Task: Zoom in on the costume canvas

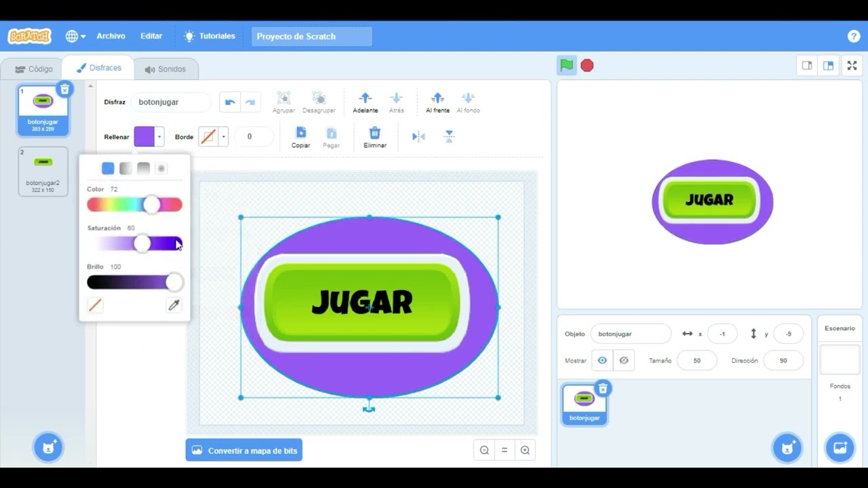Action: pyautogui.click(x=525, y=450)
